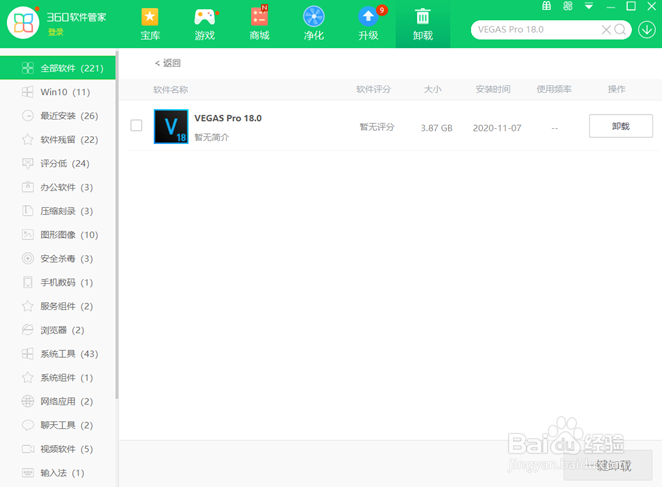
Task: Sort by the 软件名称 column header
Action: click(x=170, y=90)
